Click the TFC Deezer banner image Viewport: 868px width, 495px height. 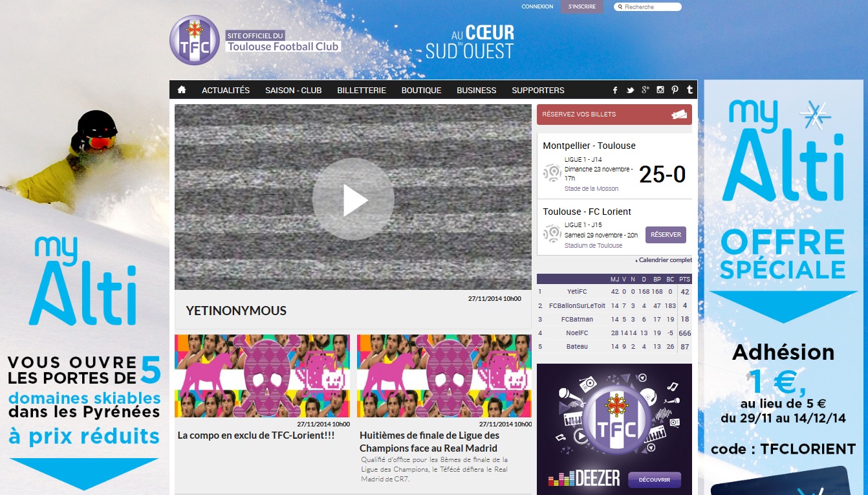pos(614,429)
